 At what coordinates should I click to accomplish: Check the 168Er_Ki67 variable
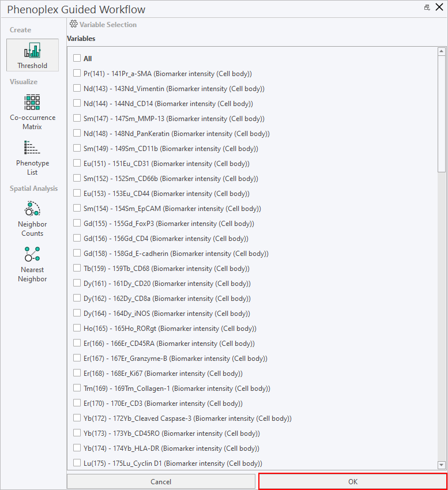tap(77, 373)
